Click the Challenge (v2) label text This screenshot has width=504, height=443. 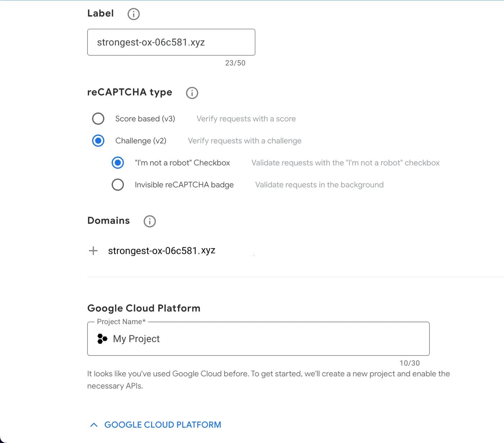141,140
